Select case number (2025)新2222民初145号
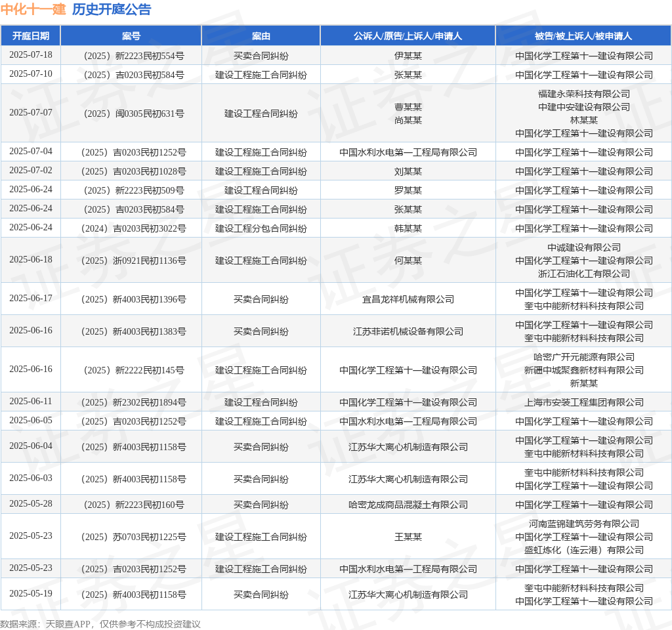The width and height of the screenshot is (672, 630). click(134, 370)
